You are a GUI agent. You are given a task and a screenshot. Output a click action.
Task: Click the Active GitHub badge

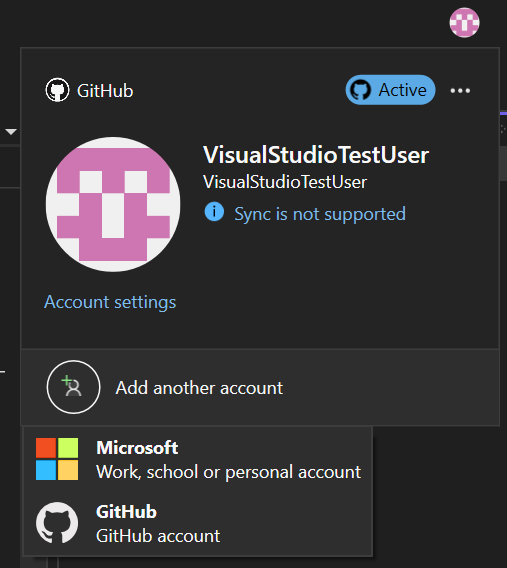pos(390,90)
